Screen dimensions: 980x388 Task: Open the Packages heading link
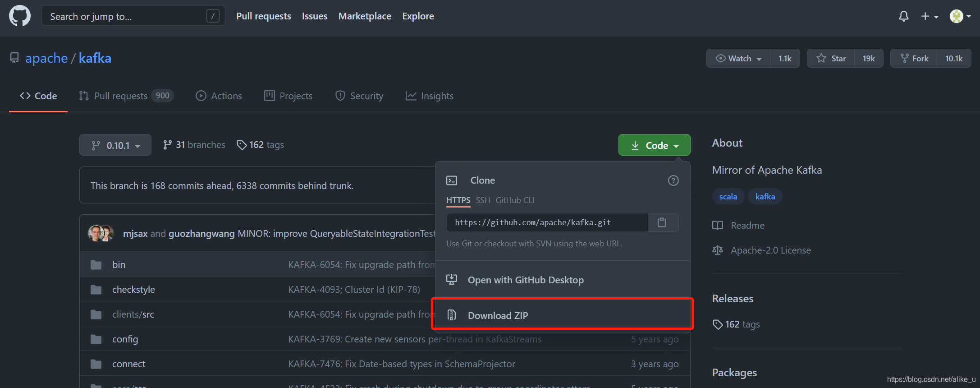734,373
